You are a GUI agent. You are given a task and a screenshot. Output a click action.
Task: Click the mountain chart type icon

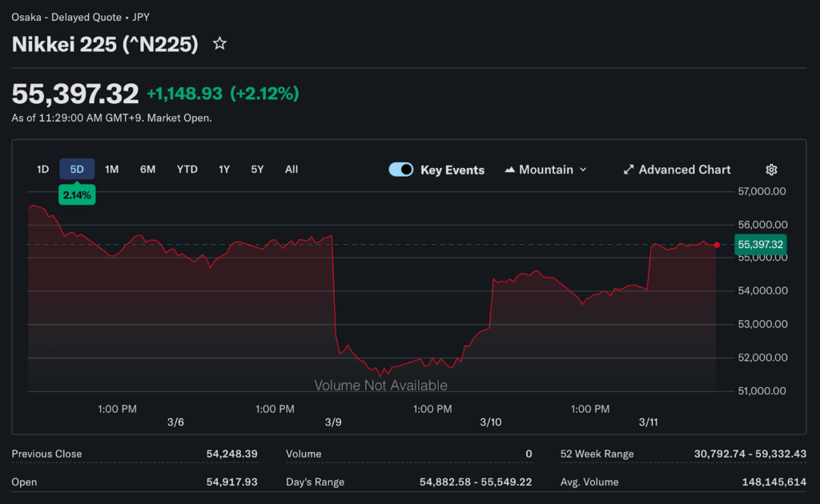point(509,170)
